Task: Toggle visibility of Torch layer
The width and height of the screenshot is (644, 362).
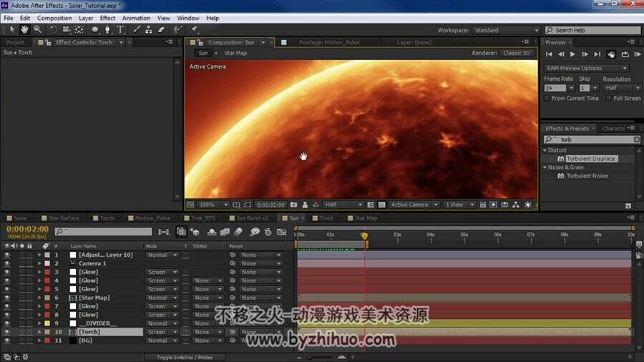Action: pos(7,332)
